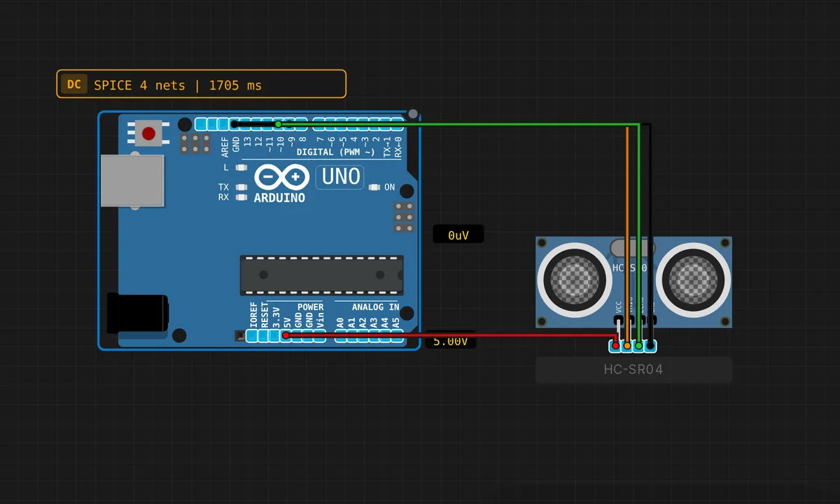The height and width of the screenshot is (504, 840).
Task: Select the black DC power jack
Action: tap(137, 314)
